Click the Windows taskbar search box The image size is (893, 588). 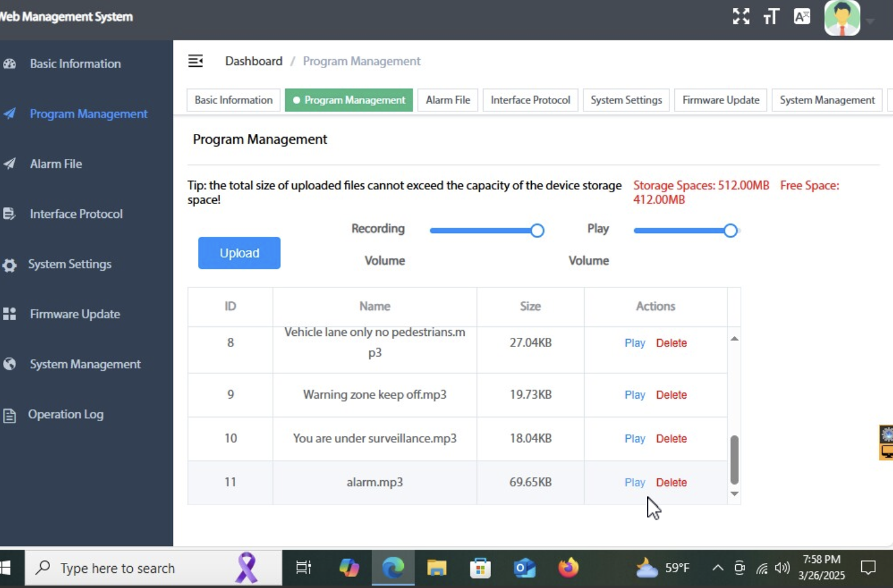pyautogui.click(x=153, y=568)
